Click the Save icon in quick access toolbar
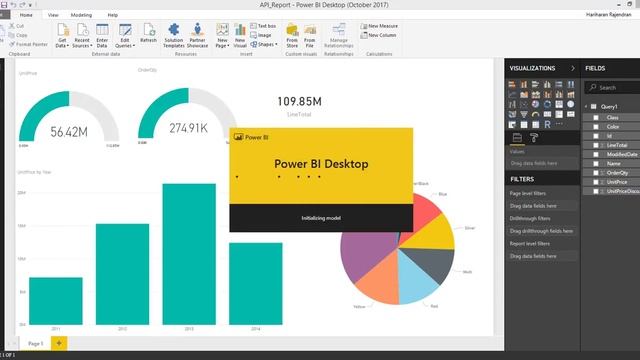The height and width of the screenshot is (360, 640). (x=4, y=5)
